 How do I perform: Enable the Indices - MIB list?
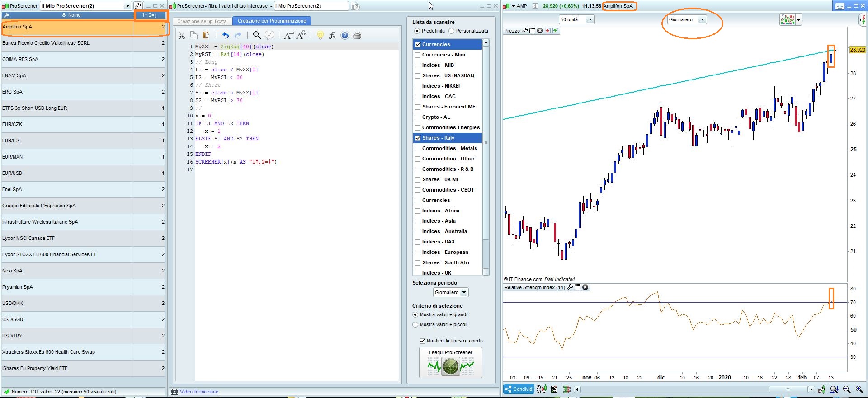(418, 65)
